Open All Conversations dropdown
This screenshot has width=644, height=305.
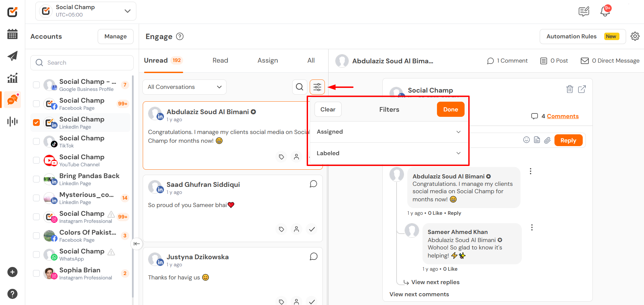(x=184, y=87)
